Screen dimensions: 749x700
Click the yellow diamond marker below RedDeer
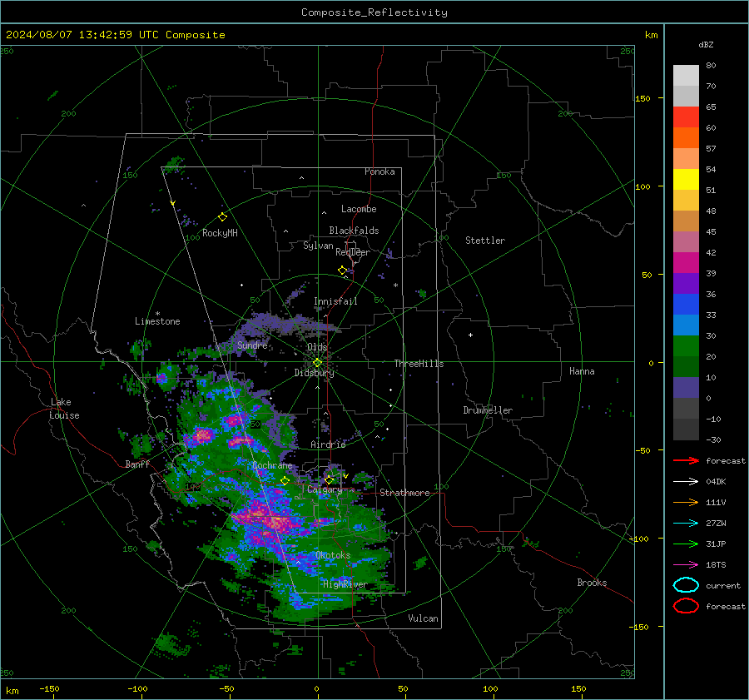coord(343,271)
